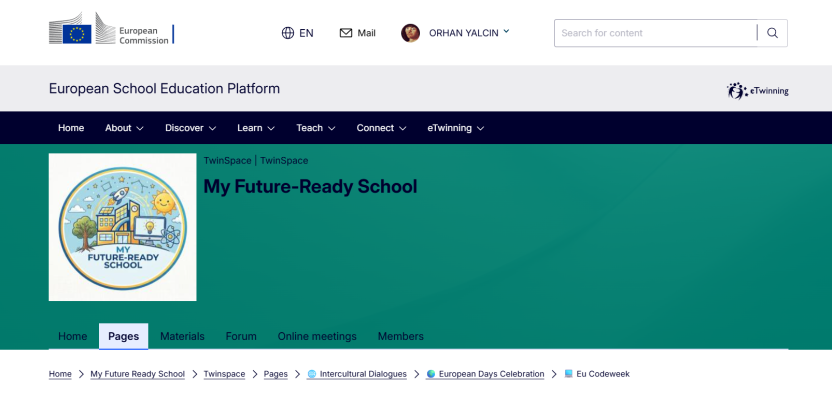Go to Home in main navigation
Screen dimensions: 832x400
click(x=71, y=128)
